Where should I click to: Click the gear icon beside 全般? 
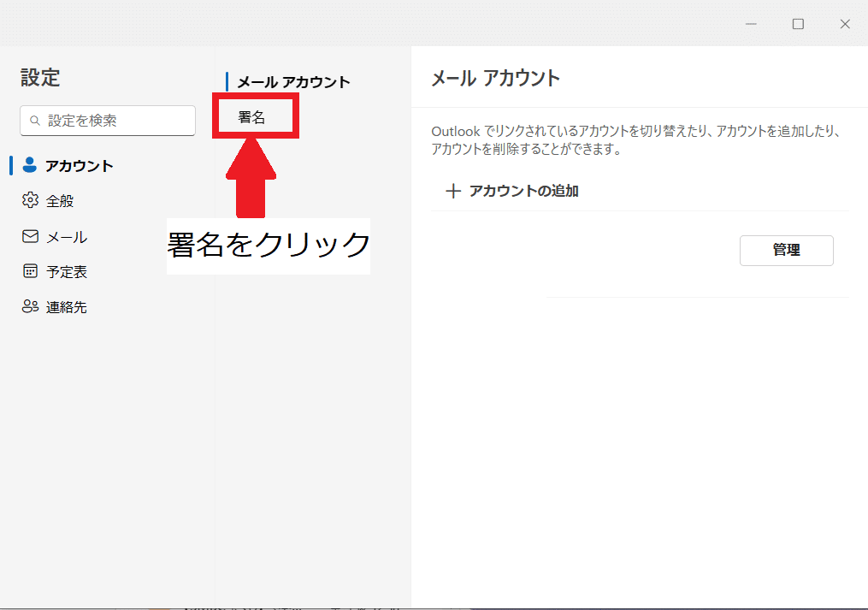[x=30, y=200]
